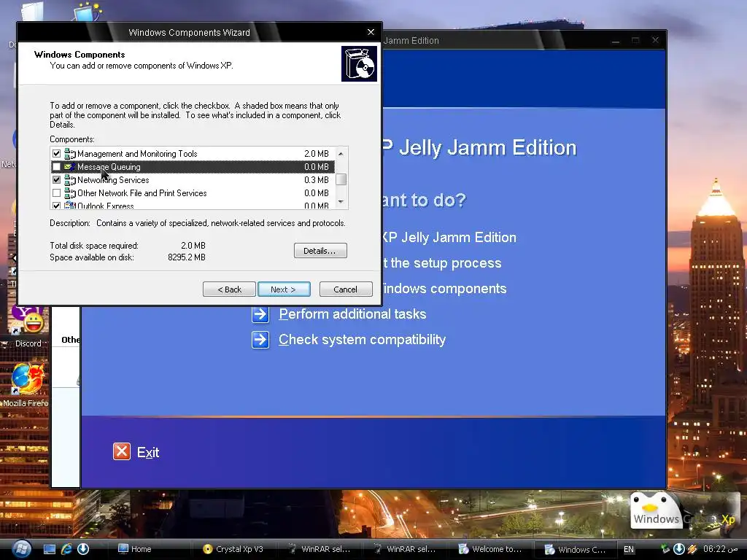The width and height of the screenshot is (747, 560).
Task: Select Other Network File and Print Services
Action: (193, 193)
